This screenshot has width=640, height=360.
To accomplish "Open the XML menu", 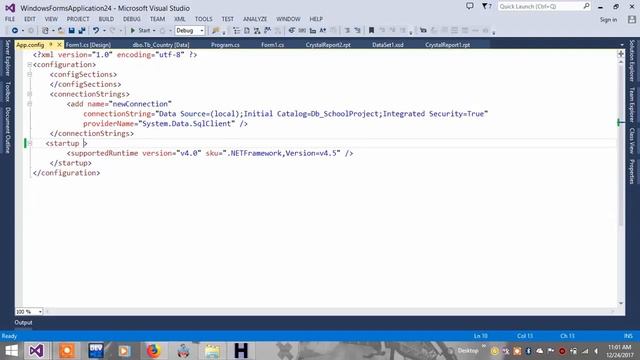I will click(x=180, y=19).
